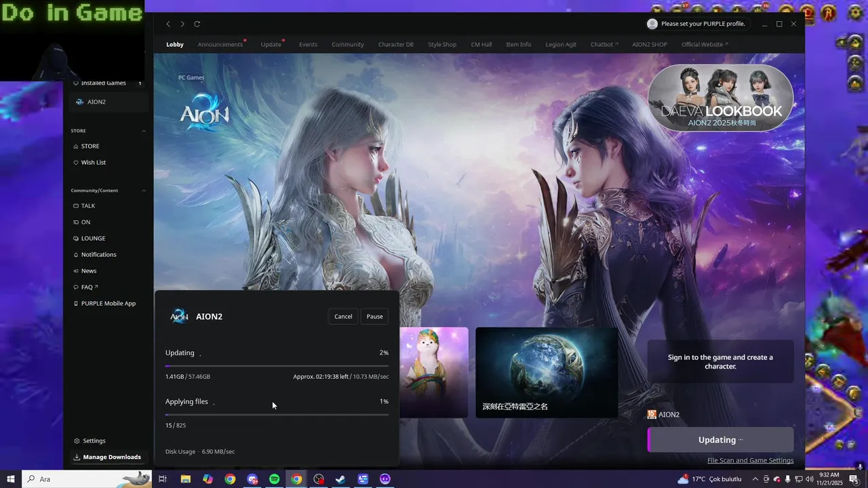Image resolution: width=868 pixels, height=488 pixels.
Task: Click the volume speaker tray icon
Action: [809, 479]
